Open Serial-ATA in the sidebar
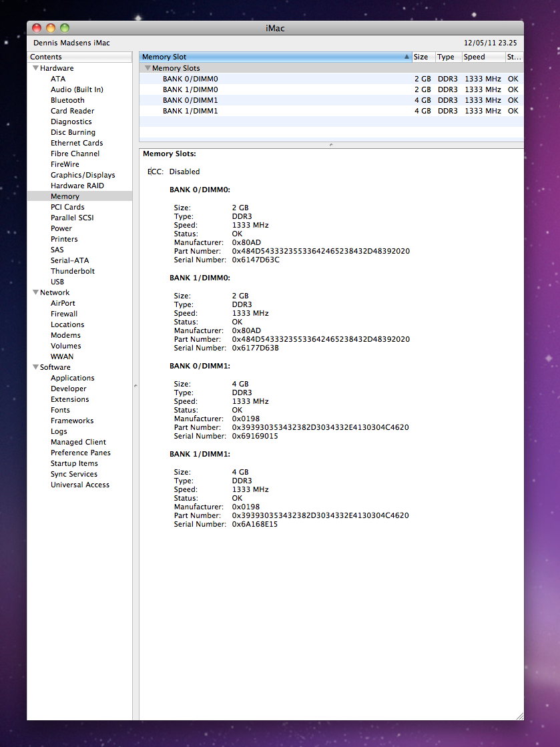The height and width of the screenshot is (747, 560). pyautogui.click(x=70, y=260)
